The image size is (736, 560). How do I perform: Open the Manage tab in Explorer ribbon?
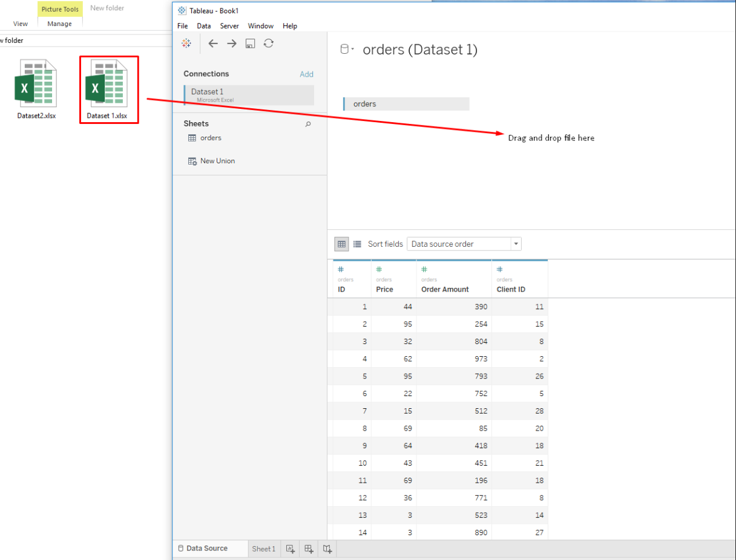pos(60,24)
